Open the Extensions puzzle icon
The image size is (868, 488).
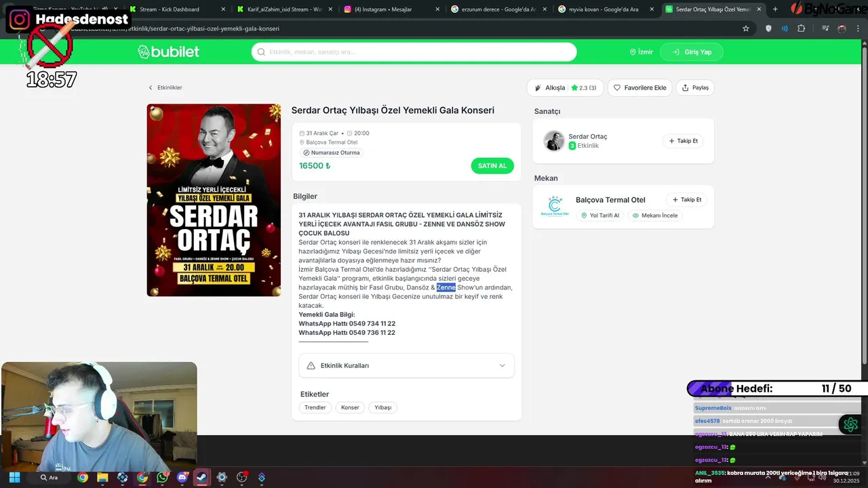coord(802,28)
